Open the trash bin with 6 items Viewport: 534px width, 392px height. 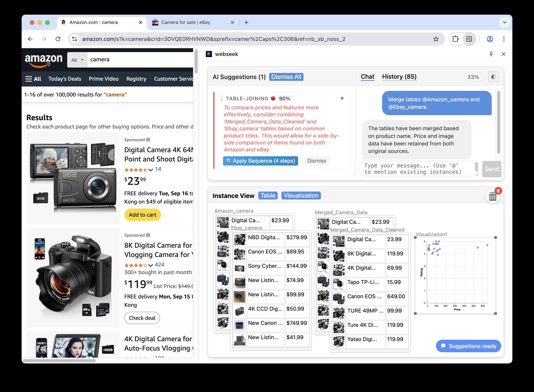coord(493,196)
